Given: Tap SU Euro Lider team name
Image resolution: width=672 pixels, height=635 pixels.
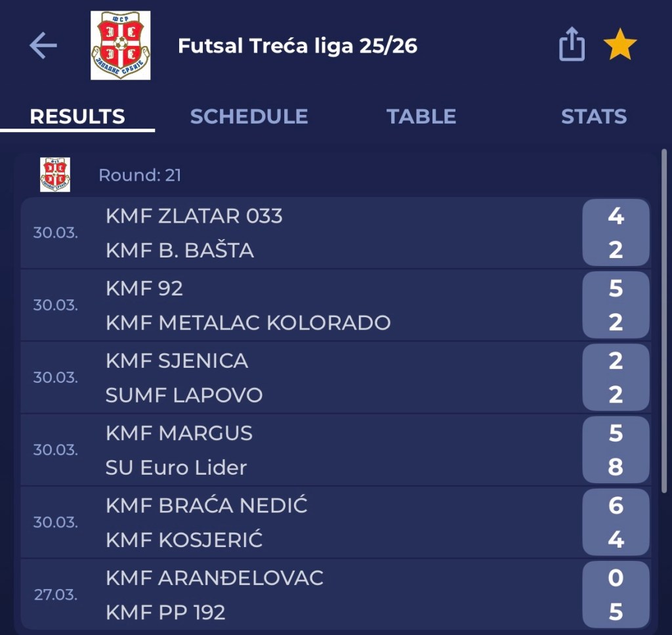Looking at the screenshot, I should coord(176,468).
